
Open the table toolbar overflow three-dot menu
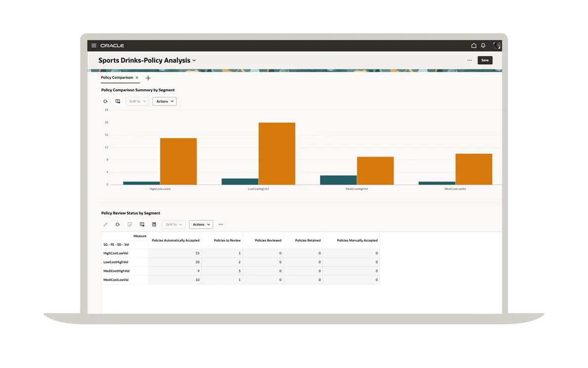click(221, 225)
